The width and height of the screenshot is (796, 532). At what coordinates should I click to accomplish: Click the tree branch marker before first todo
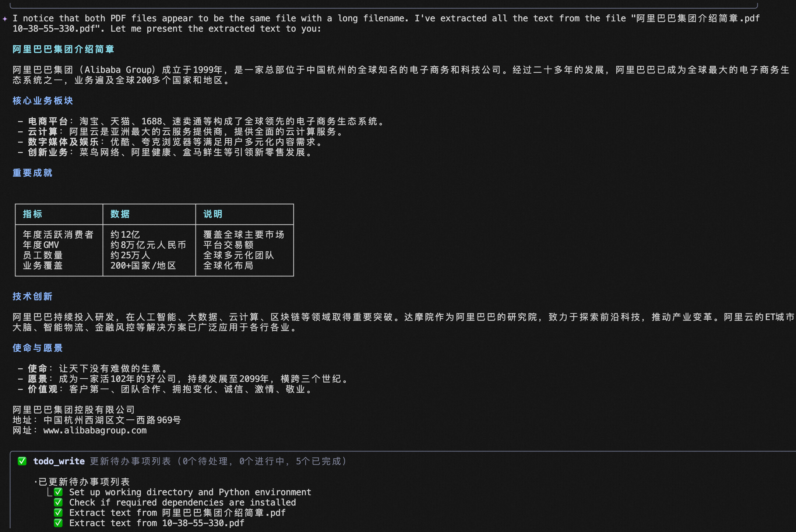(x=50, y=492)
